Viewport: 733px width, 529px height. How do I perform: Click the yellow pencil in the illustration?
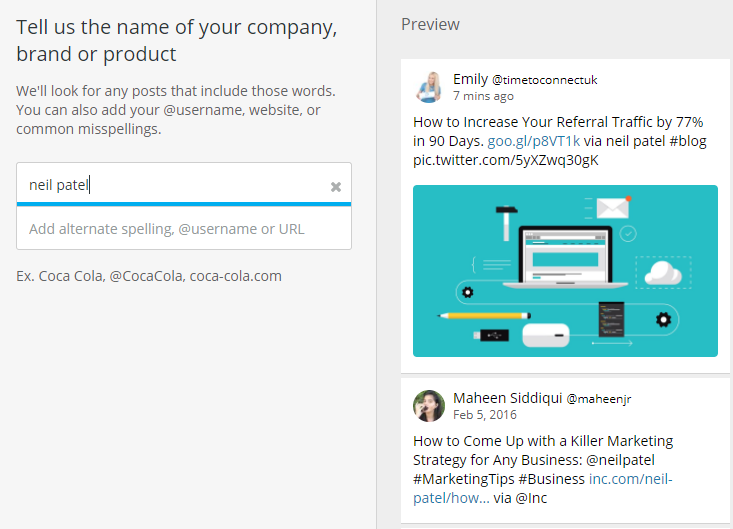coord(484,316)
